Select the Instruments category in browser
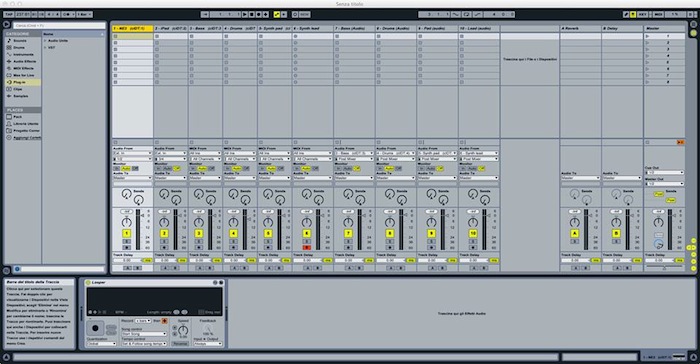The image size is (700, 364). (x=23, y=54)
